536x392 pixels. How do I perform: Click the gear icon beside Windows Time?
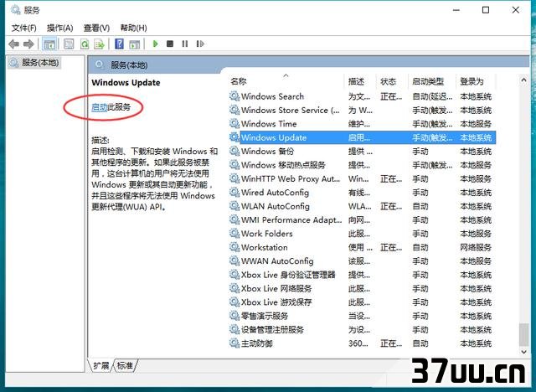(x=234, y=124)
